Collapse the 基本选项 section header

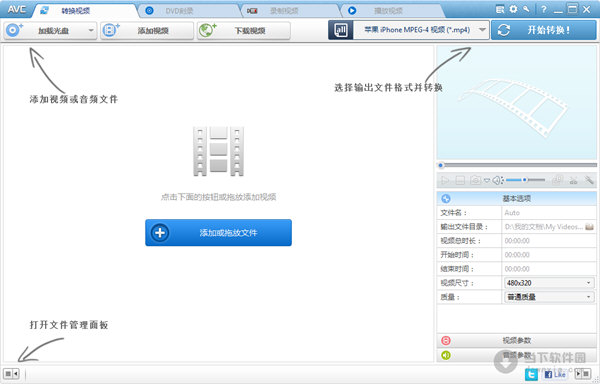pos(517,199)
